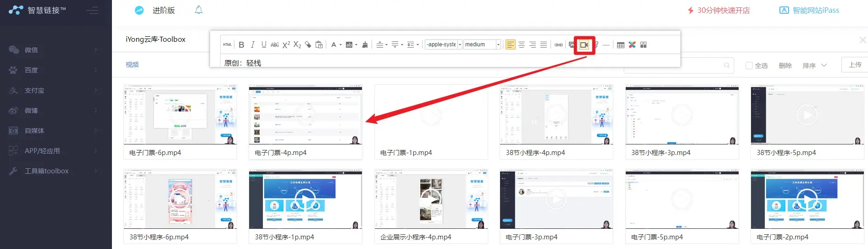The height and width of the screenshot is (249, 868).
Task: Click the notification bell icon
Action: 199,10
